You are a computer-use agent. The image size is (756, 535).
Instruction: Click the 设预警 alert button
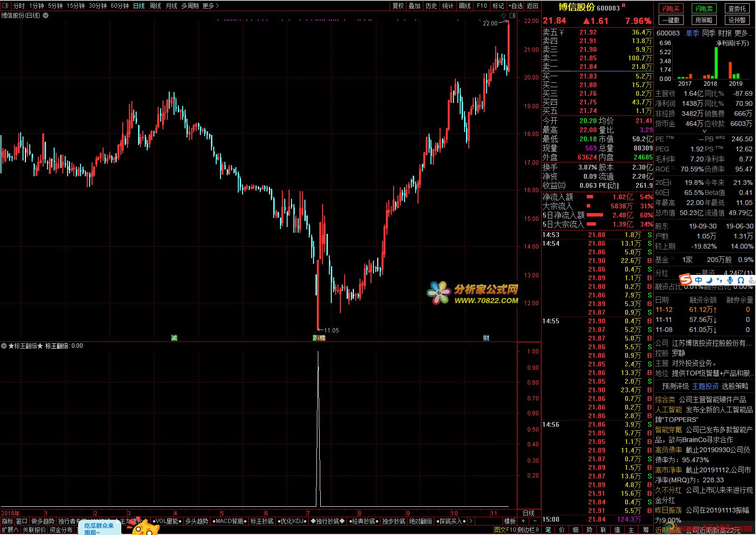pyautogui.click(x=737, y=20)
